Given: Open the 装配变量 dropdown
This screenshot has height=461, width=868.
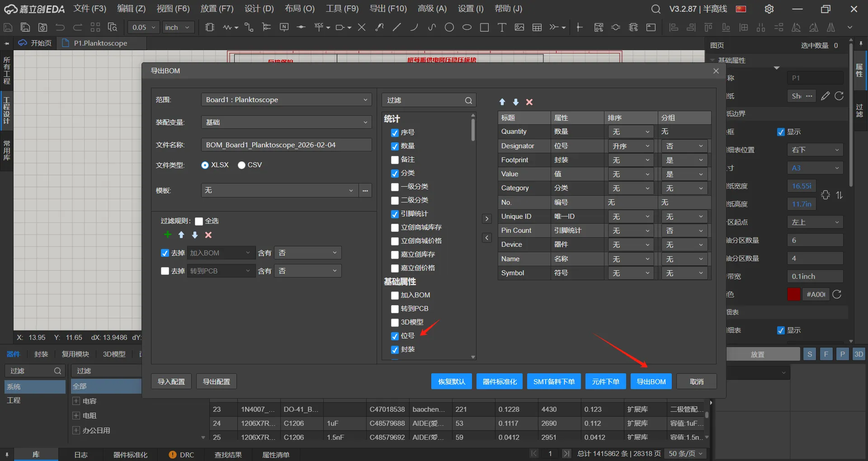Looking at the screenshot, I should [286, 122].
